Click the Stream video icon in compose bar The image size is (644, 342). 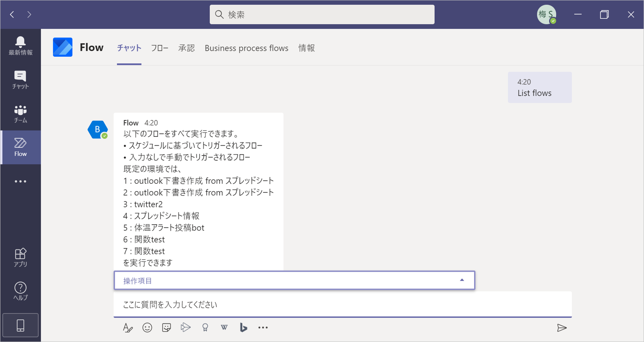pyautogui.click(x=186, y=327)
